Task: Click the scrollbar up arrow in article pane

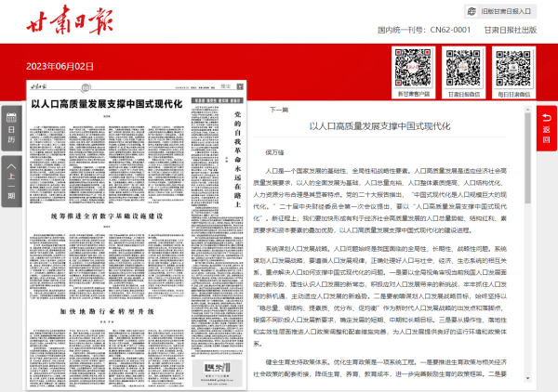Action: [x=527, y=110]
